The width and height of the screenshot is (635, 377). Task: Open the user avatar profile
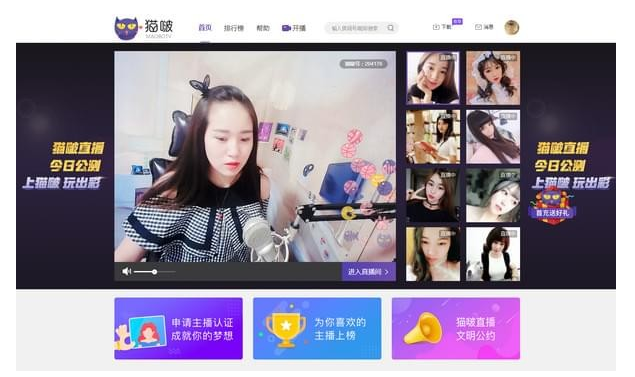(511, 28)
